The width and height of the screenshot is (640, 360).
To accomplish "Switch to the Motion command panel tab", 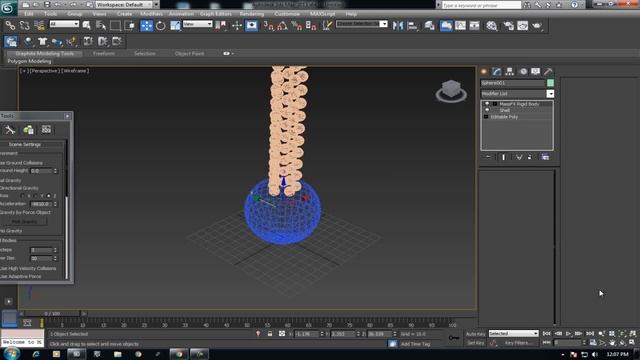I will pos(523,72).
